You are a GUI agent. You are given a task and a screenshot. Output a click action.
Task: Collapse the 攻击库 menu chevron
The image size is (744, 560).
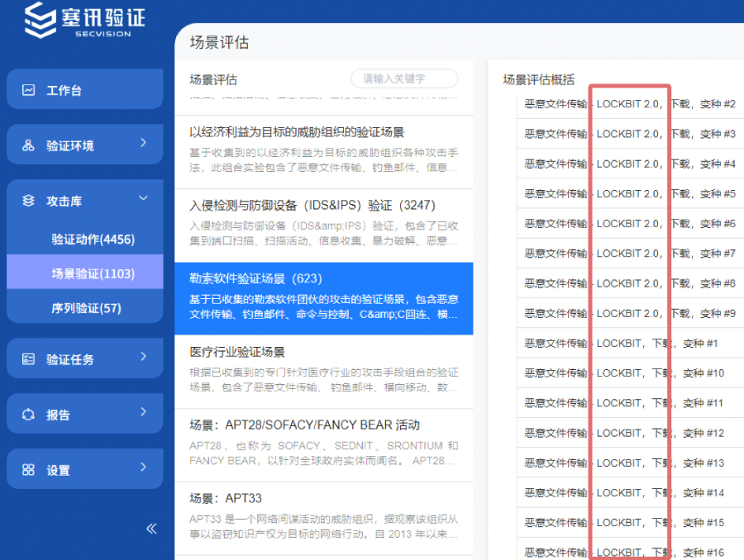(142, 198)
